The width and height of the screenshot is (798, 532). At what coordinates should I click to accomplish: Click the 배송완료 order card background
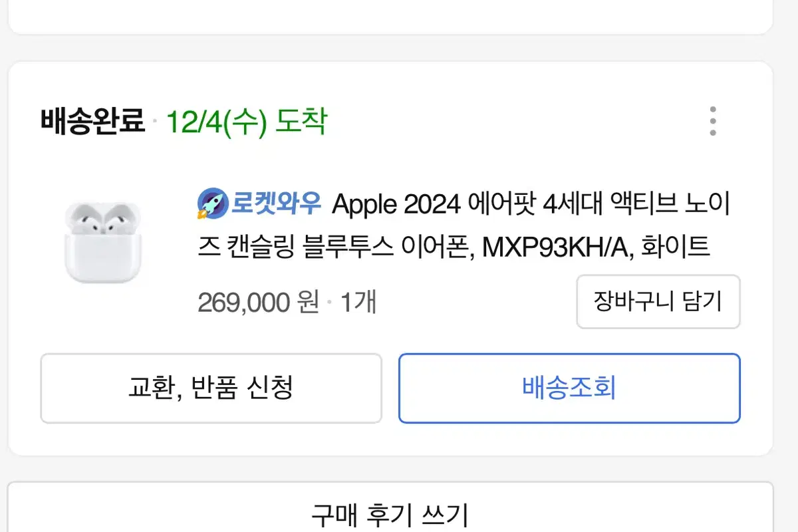[x=390, y=259]
